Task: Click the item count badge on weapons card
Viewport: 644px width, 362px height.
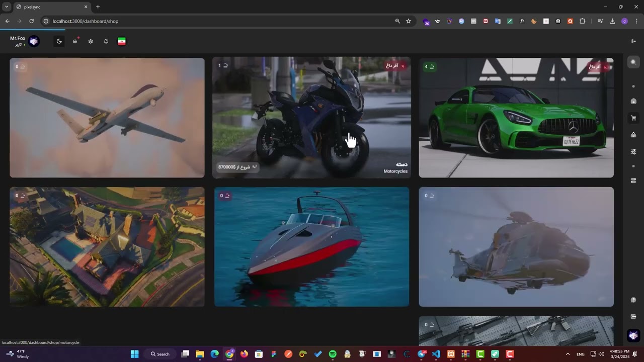Action: point(429,325)
